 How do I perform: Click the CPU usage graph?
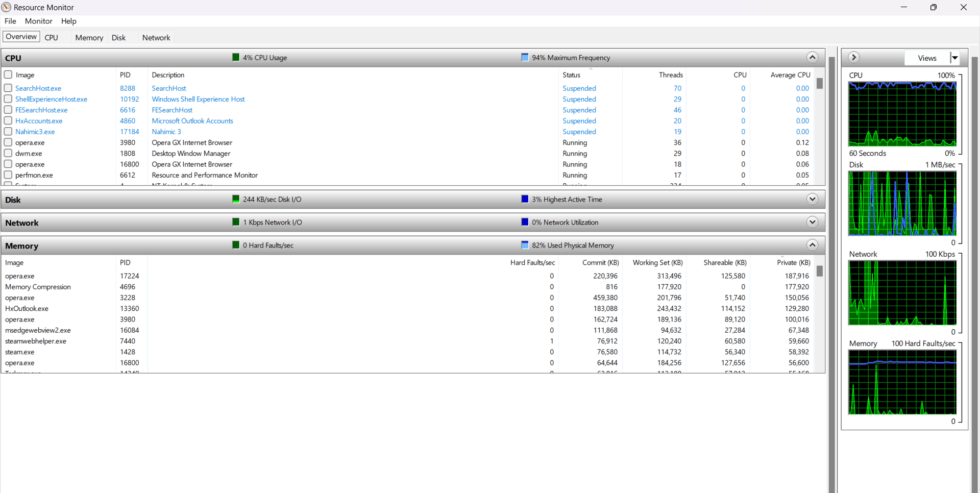[x=902, y=114]
